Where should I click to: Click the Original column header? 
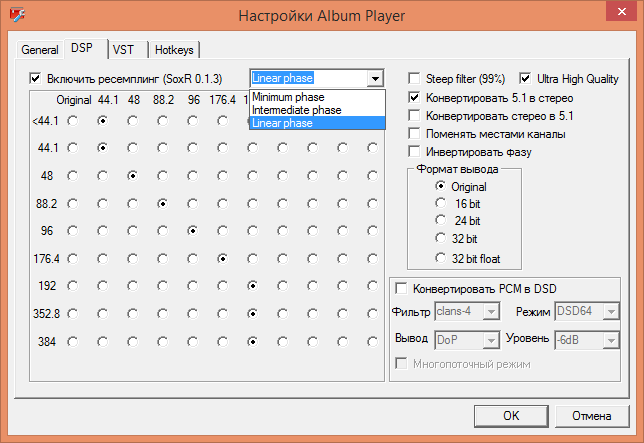coord(74,100)
